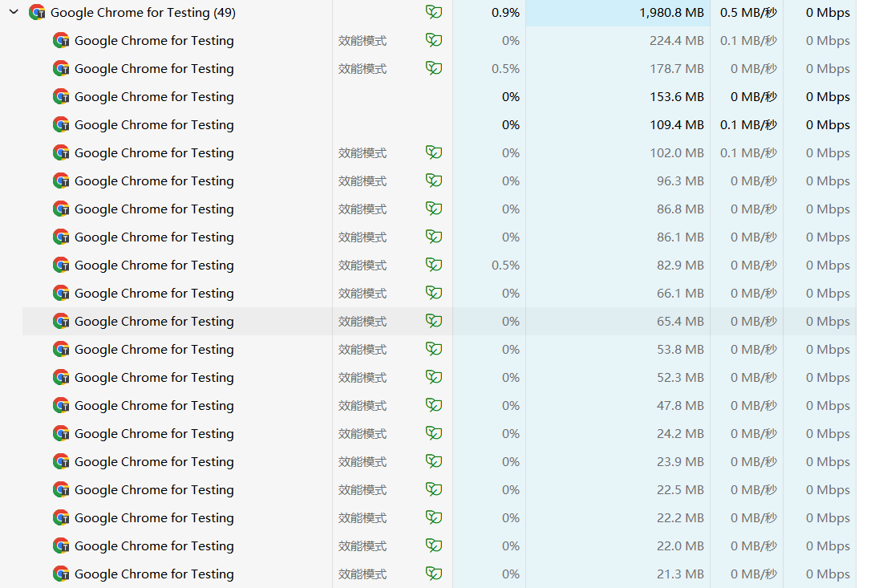Click the leaf icon in the 86.8 MB row

click(434, 209)
